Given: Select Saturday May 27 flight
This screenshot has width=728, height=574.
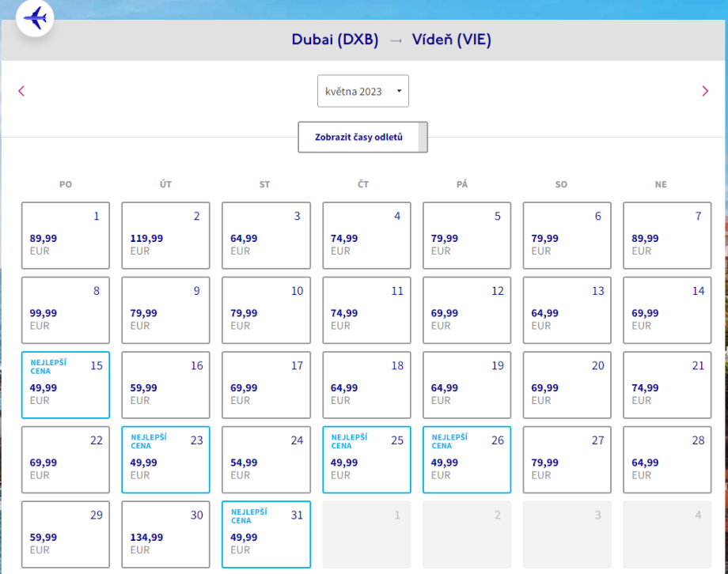Looking at the screenshot, I should point(567,459).
